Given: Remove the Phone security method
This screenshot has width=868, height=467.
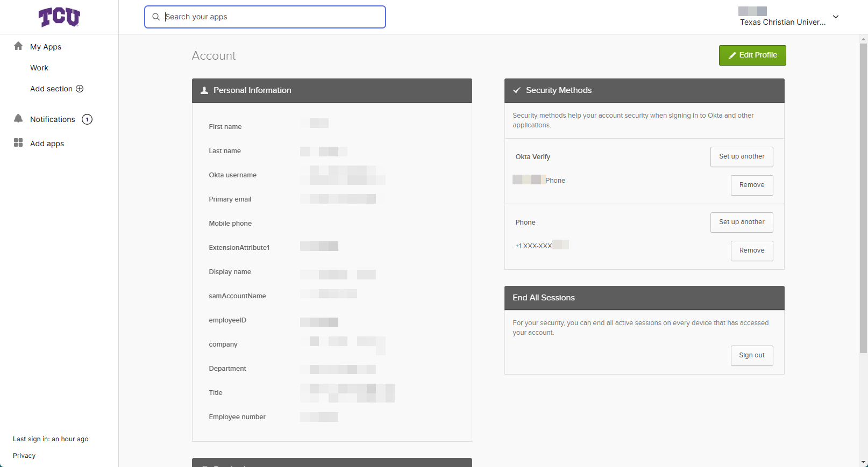Looking at the screenshot, I should coord(751,250).
